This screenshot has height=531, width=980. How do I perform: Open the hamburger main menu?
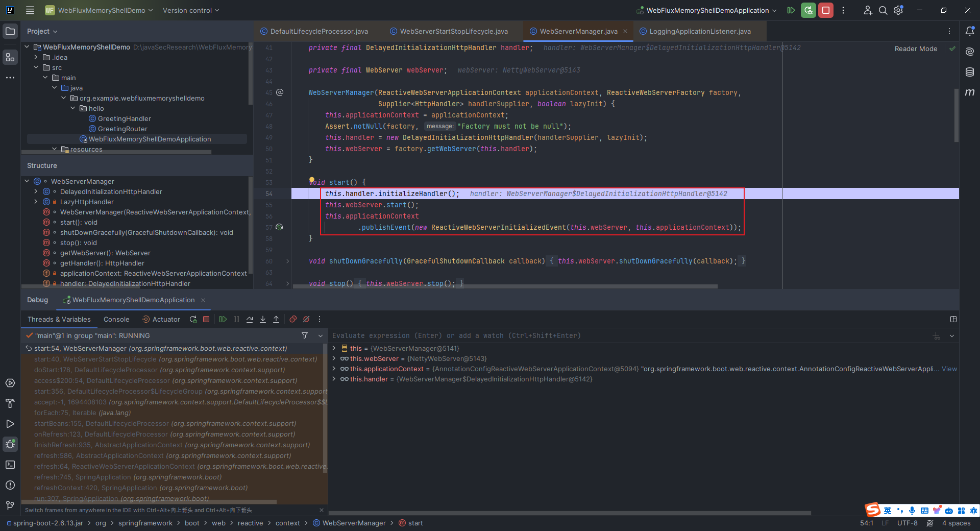(30, 10)
